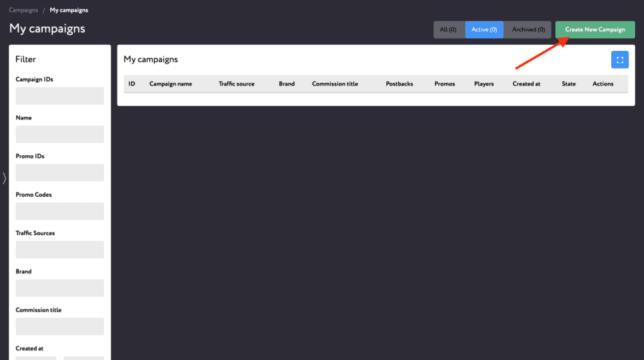
Task: Click the Campaign name column header
Action: point(171,84)
